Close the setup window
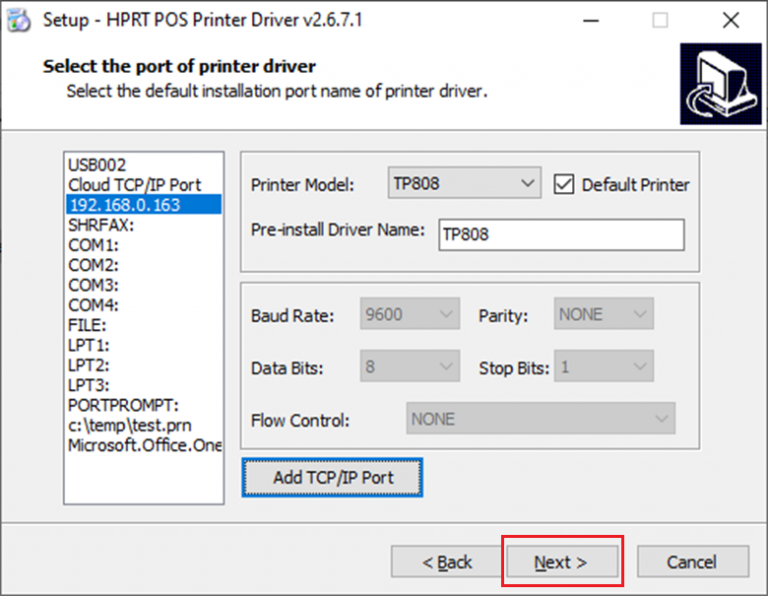Viewport: 768px width, 596px height. click(x=730, y=21)
